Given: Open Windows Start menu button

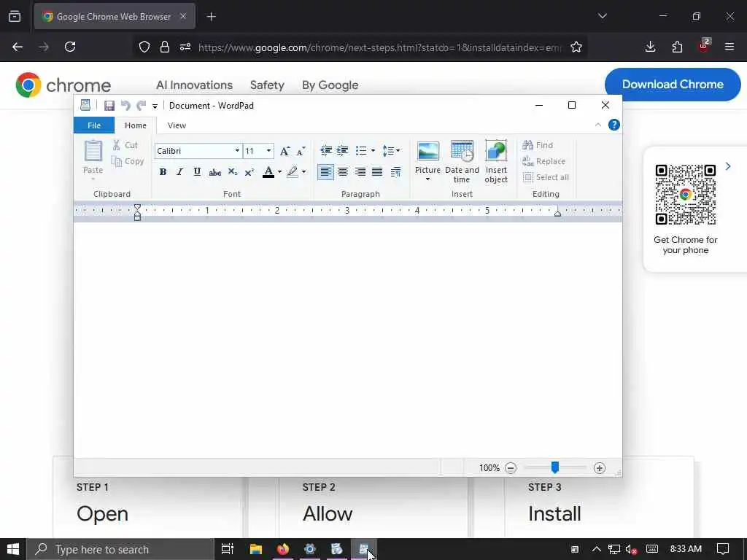Looking at the screenshot, I should 13,549.
